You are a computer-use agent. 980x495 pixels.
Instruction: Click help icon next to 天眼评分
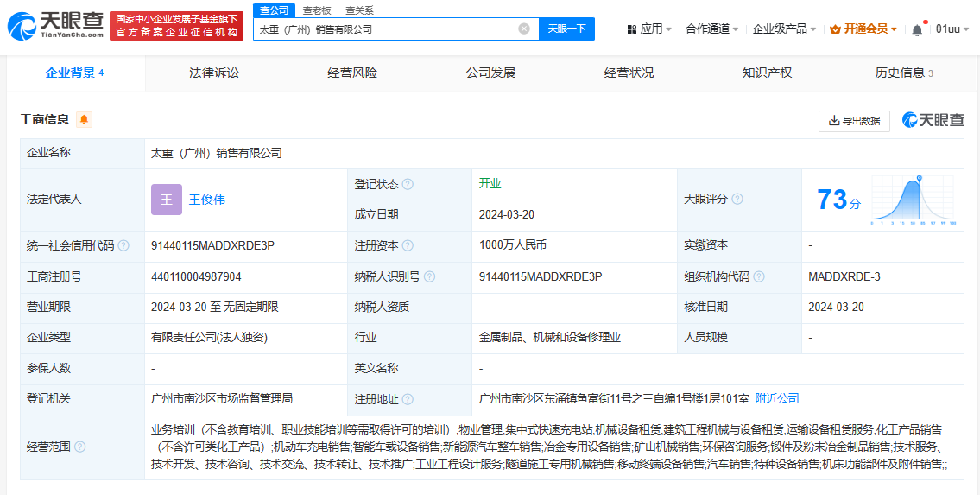pos(737,200)
